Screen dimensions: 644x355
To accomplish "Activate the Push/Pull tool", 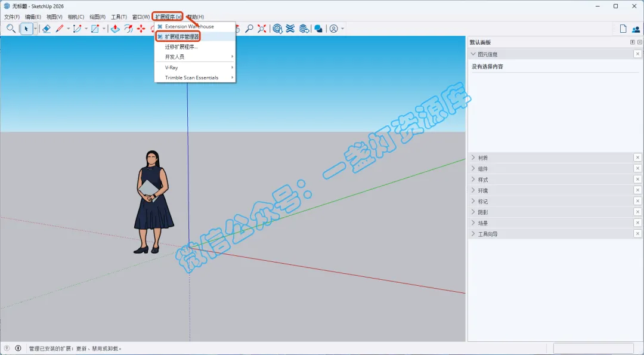I will pyautogui.click(x=115, y=29).
